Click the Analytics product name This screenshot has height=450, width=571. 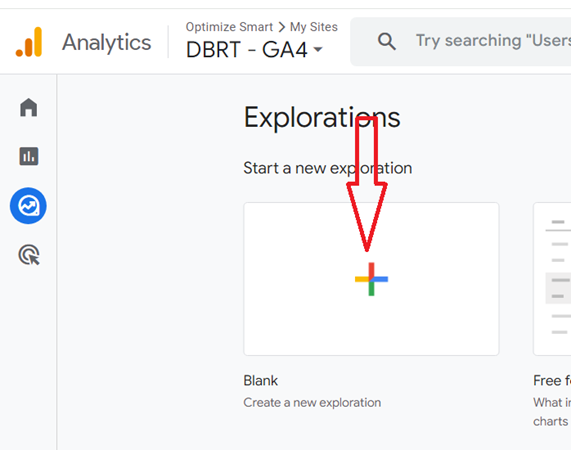pyautogui.click(x=106, y=43)
